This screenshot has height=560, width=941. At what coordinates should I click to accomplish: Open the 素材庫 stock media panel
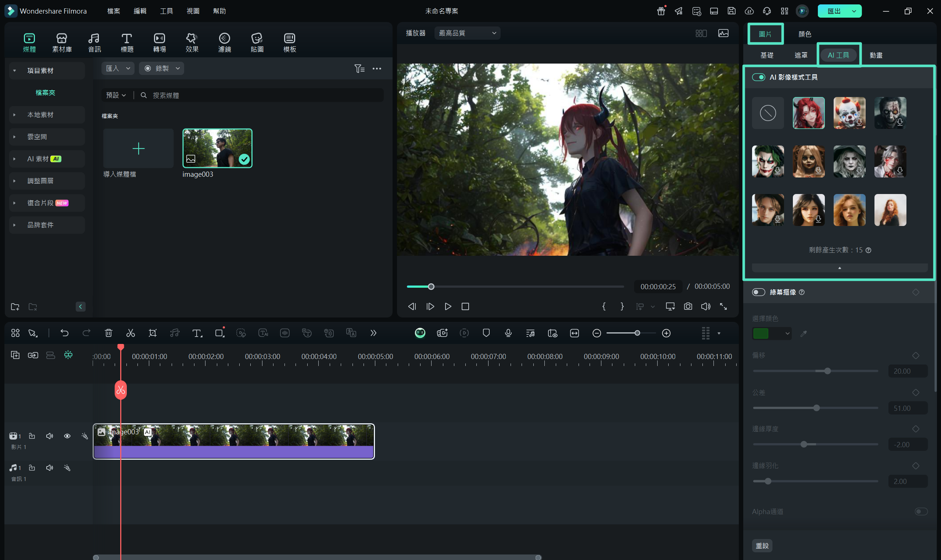pyautogui.click(x=62, y=42)
